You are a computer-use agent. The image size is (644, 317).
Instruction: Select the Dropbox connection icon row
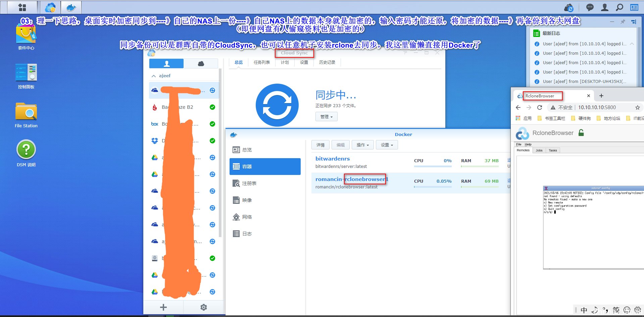184,141
